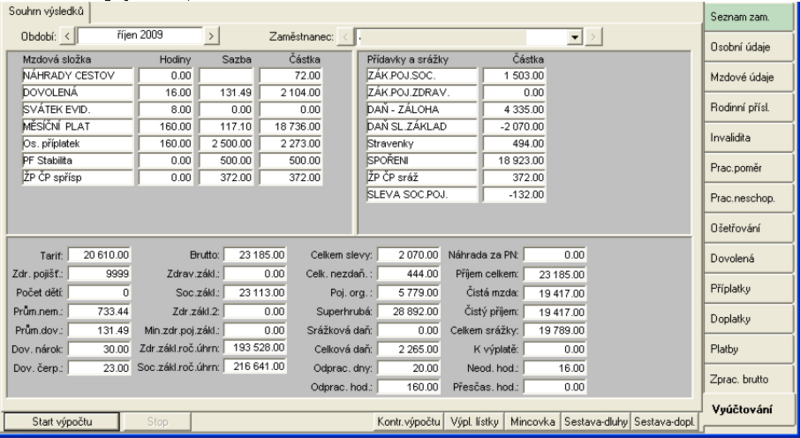Click SPOŘENÍ amount 18 923.00
The height and width of the screenshot is (438, 800).
pyautogui.click(x=514, y=160)
